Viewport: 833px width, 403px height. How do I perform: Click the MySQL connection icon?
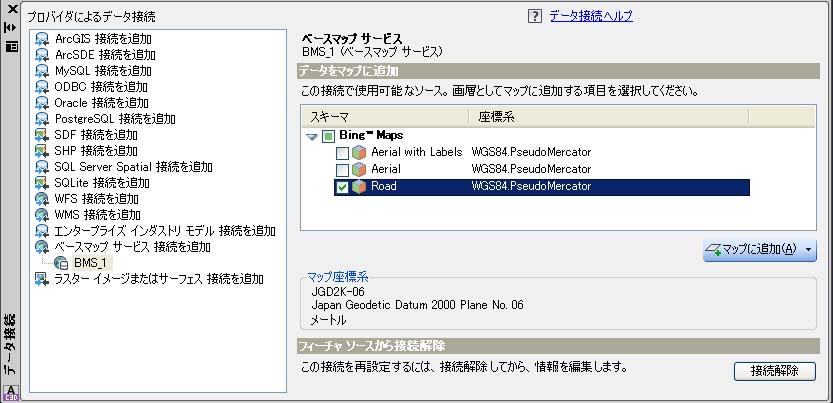point(42,71)
